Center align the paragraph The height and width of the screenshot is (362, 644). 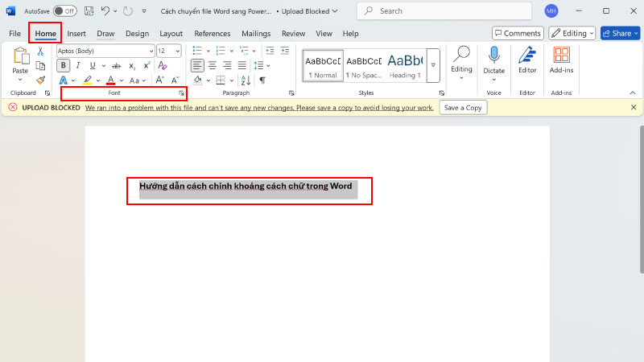pos(213,65)
